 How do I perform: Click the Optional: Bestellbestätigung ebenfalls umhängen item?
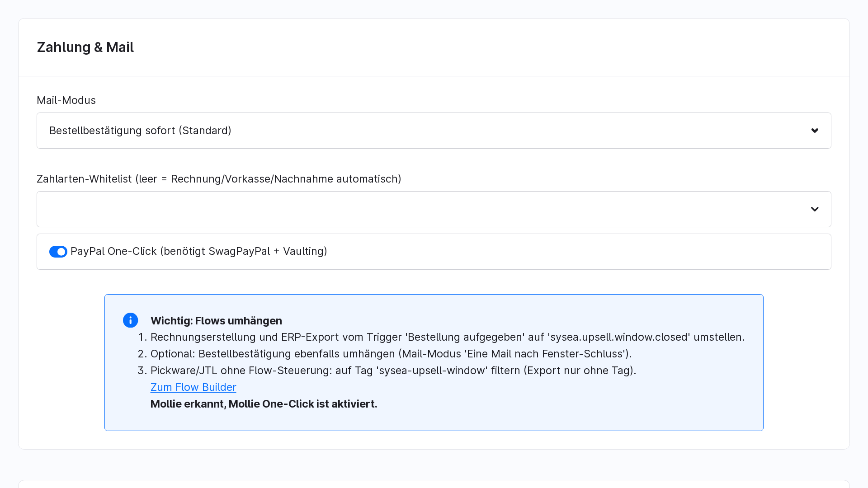coord(391,354)
